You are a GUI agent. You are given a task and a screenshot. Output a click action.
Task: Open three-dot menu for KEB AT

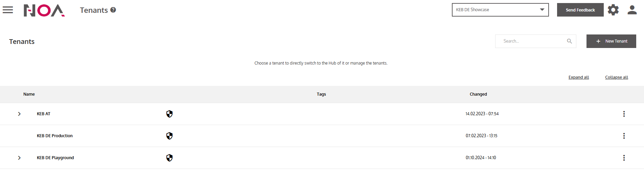point(624,114)
